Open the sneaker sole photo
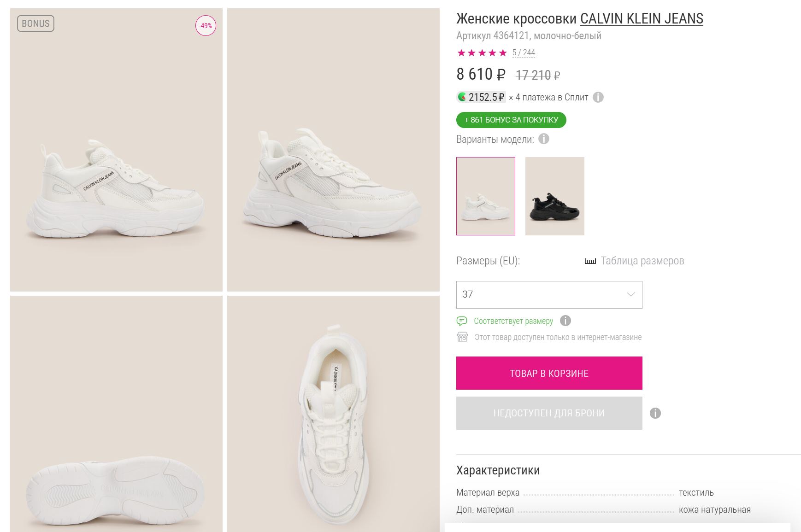801x532 pixels. pos(116,414)
